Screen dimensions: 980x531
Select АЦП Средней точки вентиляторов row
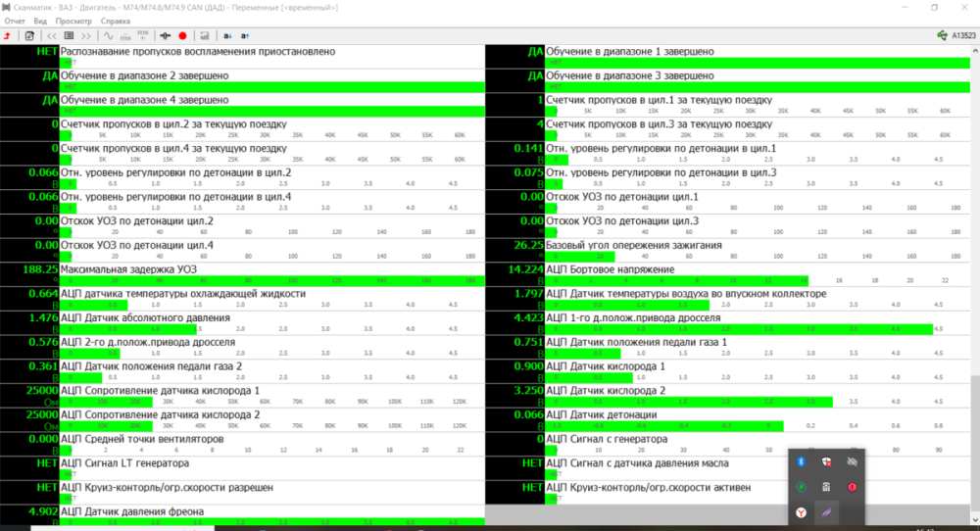[x=242, y=444]
